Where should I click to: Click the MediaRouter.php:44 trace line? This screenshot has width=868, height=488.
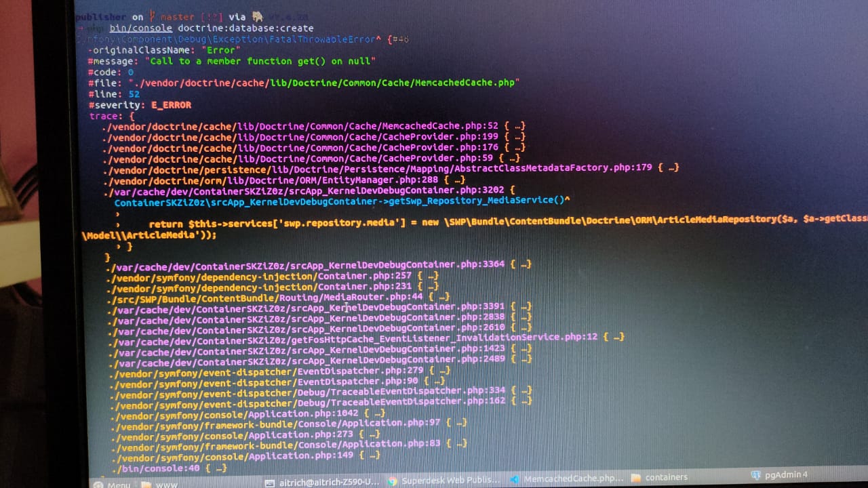pos(279,297)
